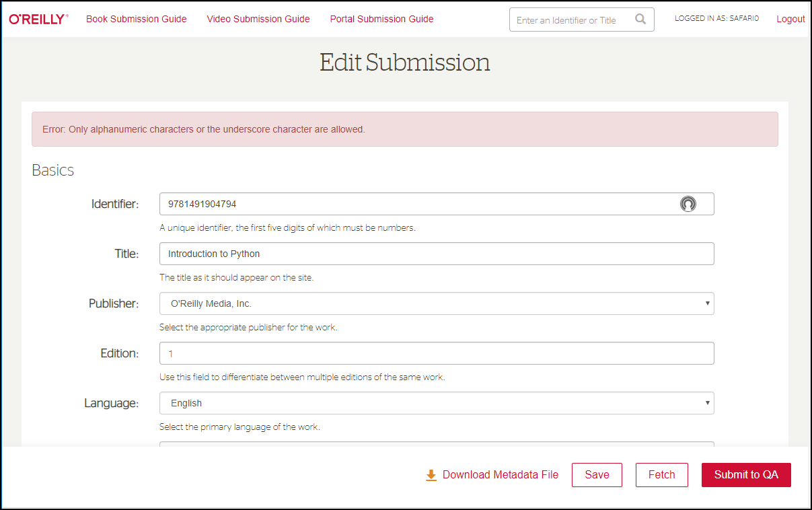Screen dimensions: 812x510
Task: Click the identifier or title search box
Action: pos(581,20)
